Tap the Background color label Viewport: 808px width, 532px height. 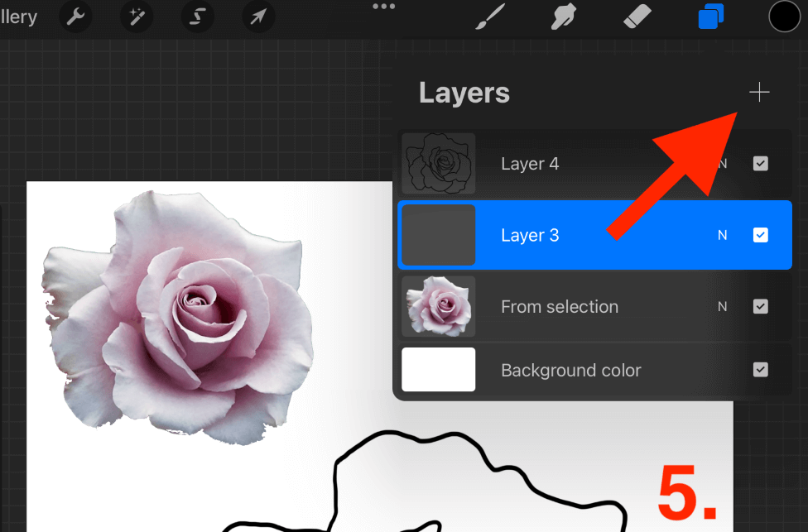571,371
